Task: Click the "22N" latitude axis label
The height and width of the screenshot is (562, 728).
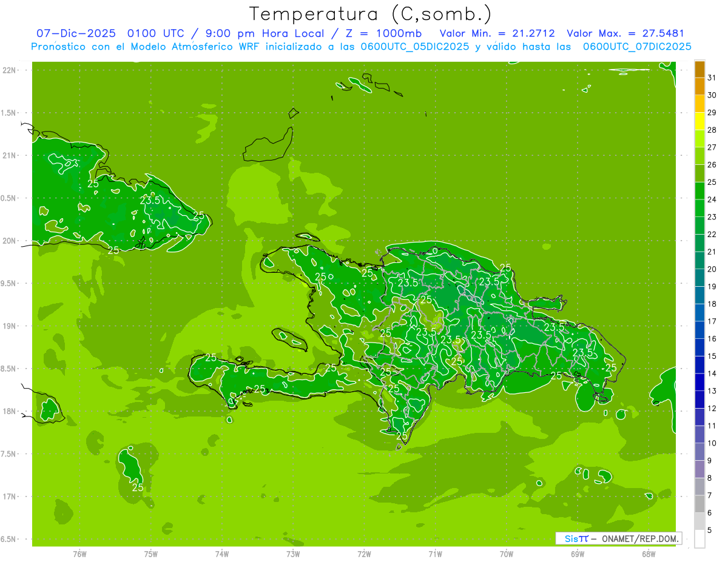Action: (x=10, y=70)
